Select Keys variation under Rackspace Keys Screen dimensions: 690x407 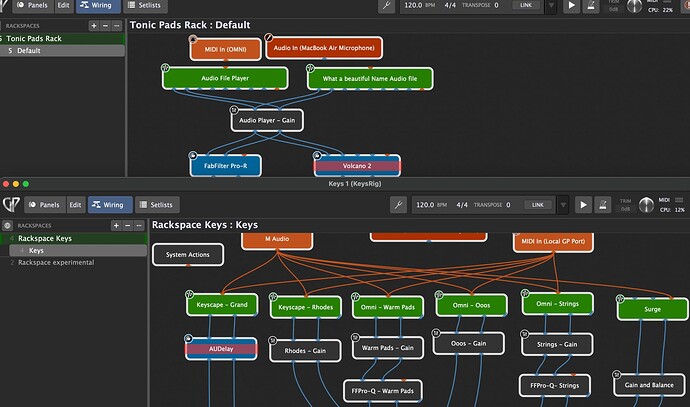[78, 250]
